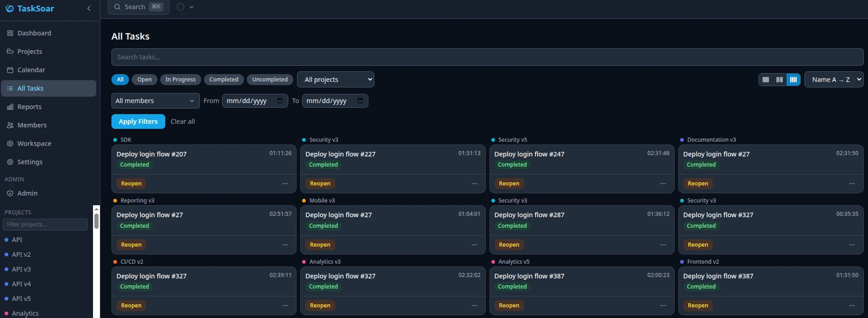Reopen Deploy login flow #247
The image size is (868, 318).
pyautogui.click(x=509, y=184)
